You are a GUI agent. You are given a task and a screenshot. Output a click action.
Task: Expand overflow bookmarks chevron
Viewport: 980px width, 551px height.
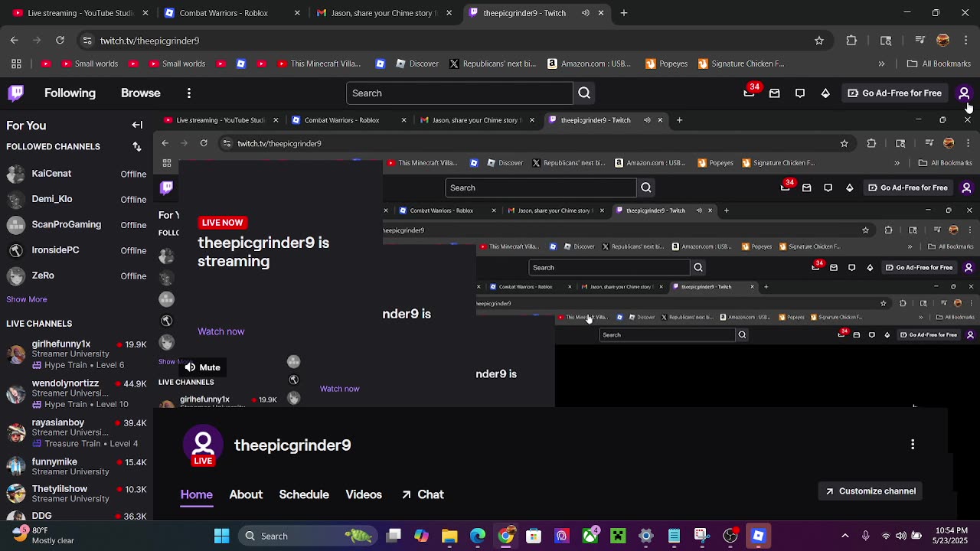(x=881, y=64)
